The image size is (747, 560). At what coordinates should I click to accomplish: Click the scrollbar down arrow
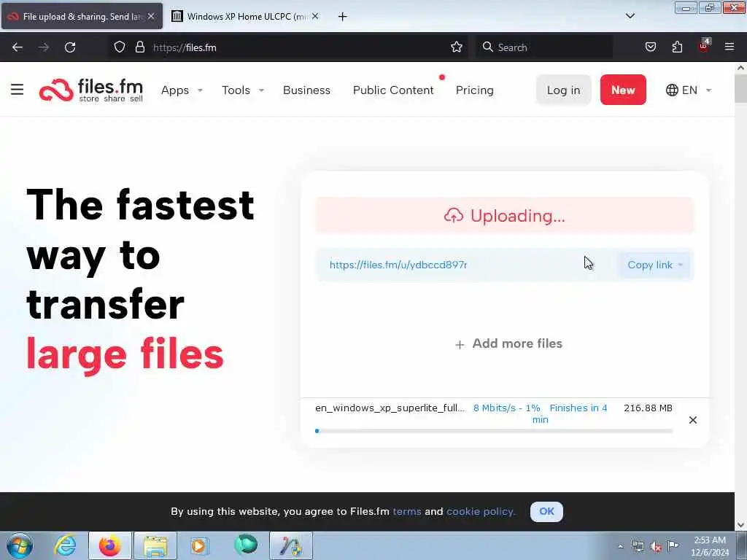pyautogui.click(x=740, y=525)
